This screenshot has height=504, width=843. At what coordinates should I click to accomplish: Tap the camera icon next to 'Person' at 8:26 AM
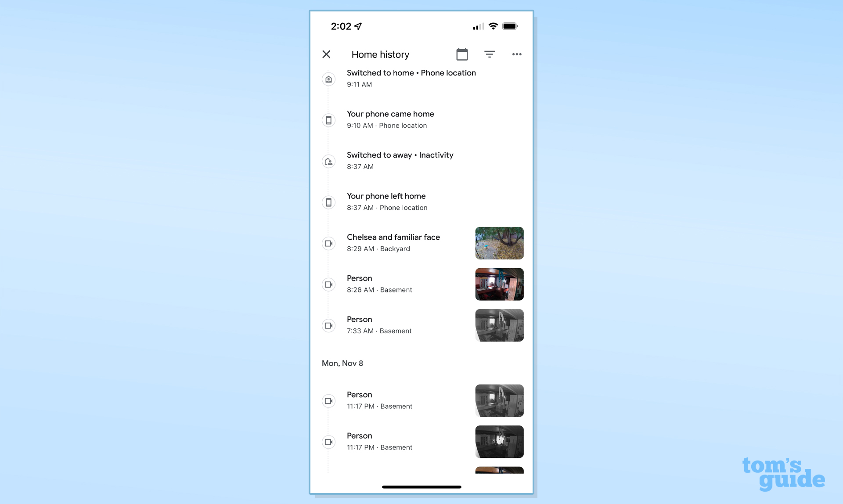click(x=329, y=284)
